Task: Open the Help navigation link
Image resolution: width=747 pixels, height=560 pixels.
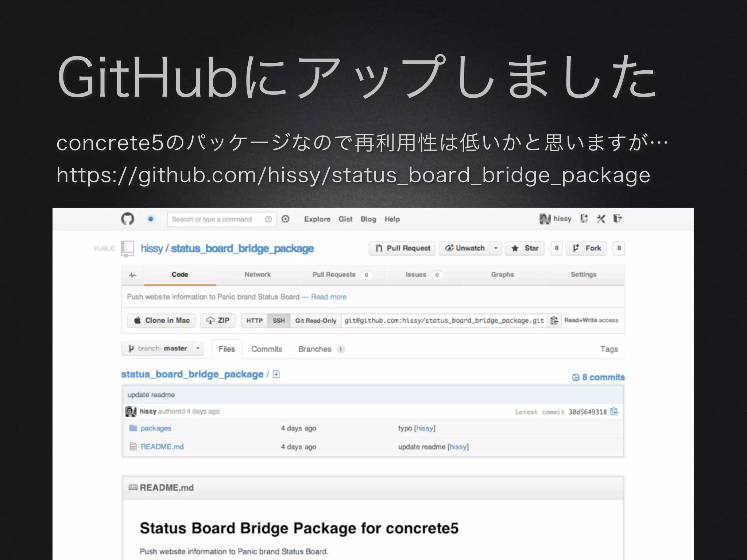Action: 392,219
